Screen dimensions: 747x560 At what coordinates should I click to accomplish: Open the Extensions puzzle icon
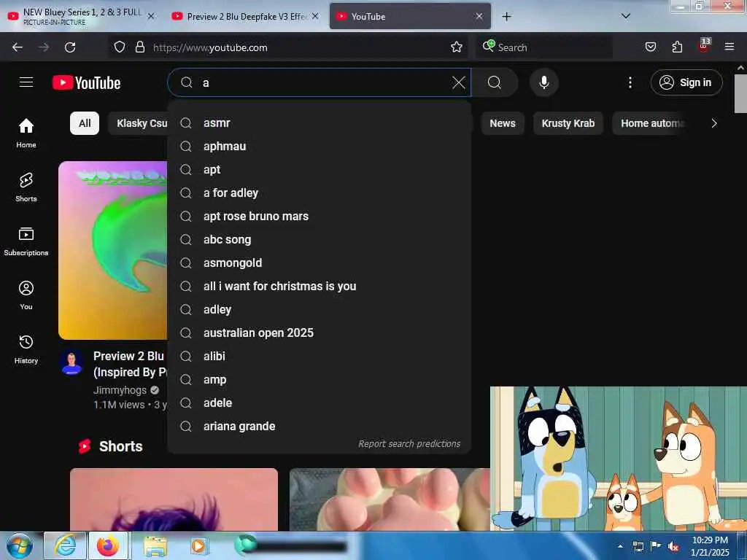(677, 47)
